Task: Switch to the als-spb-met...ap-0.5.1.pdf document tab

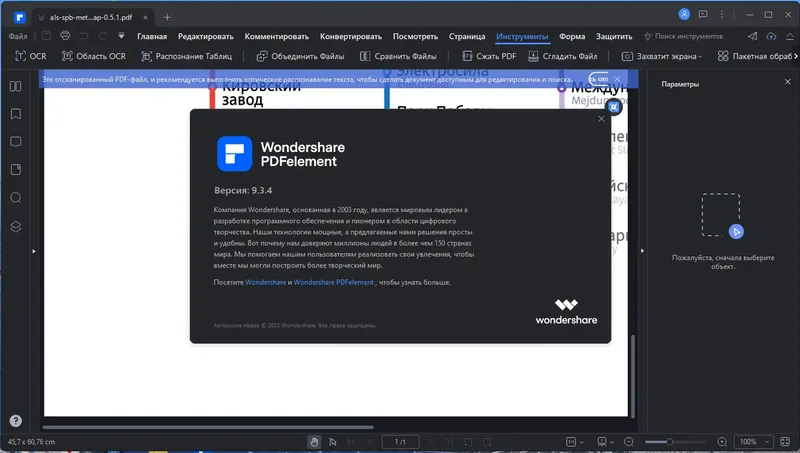Action: [x=91, y=17]
